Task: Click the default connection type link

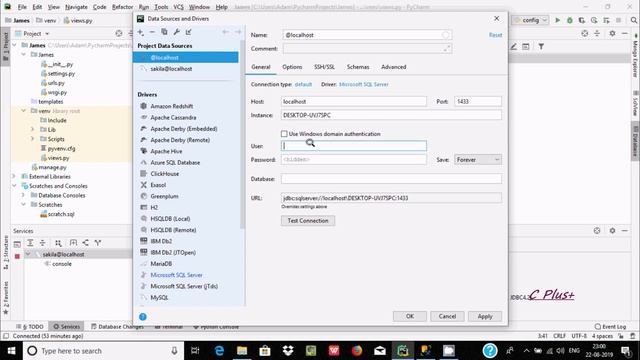Action: point(303,84)
